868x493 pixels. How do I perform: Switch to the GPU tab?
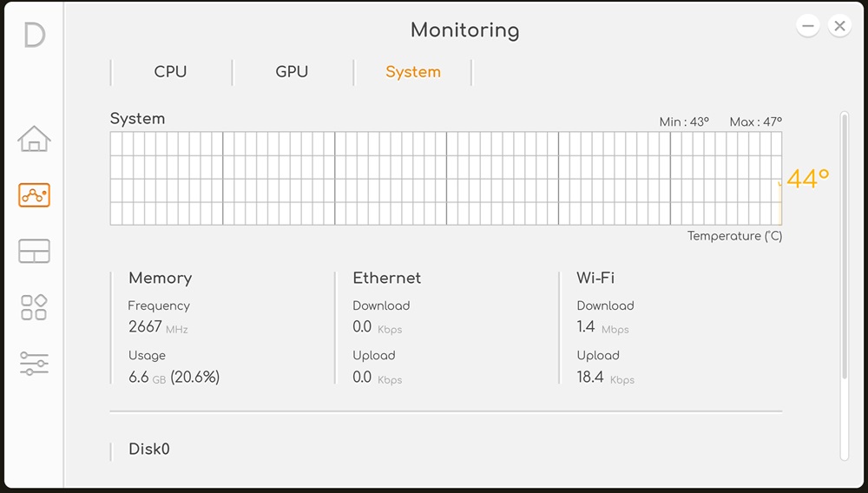pos(292,72)
